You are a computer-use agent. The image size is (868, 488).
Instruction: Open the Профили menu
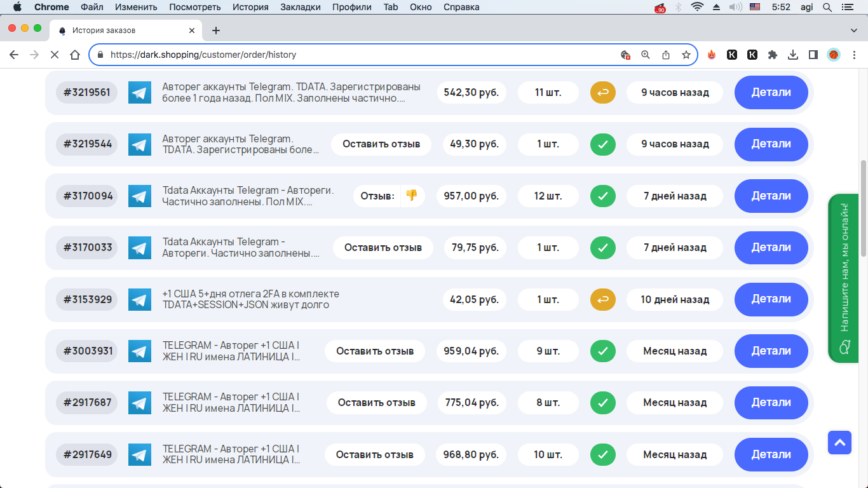click(351, 7)
